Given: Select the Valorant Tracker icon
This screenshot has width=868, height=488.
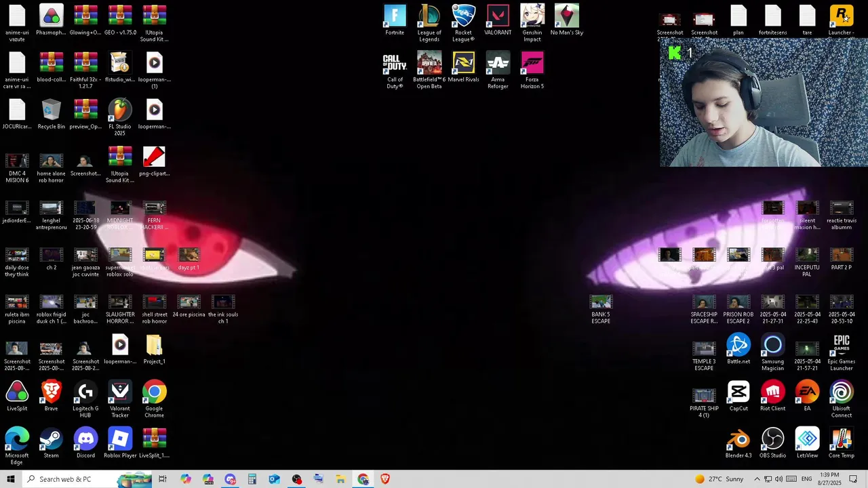Looking at the screenshot, I should tap(120, 399).
